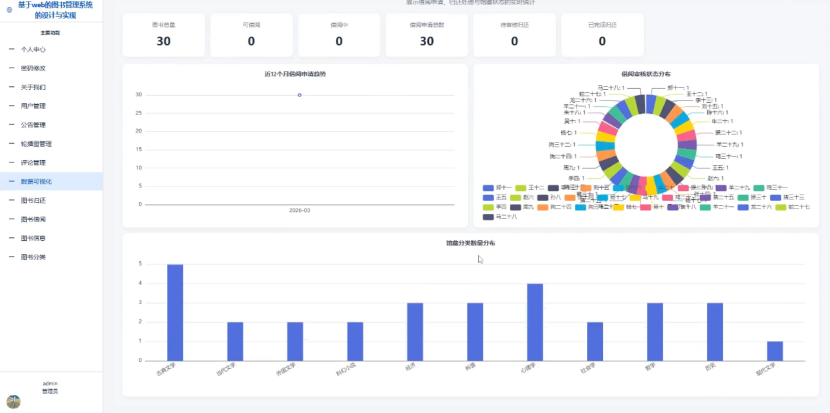The height and width of the screenshot is (413, 830).
Task: Click the 古典文学 bar in the category chart
Action: 175,312
